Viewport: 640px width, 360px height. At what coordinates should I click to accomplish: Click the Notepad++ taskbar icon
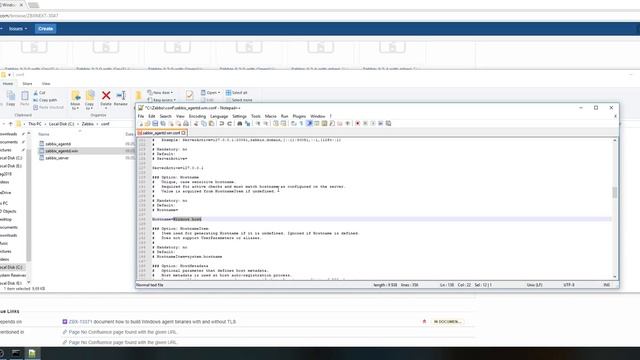click(32, 353)
